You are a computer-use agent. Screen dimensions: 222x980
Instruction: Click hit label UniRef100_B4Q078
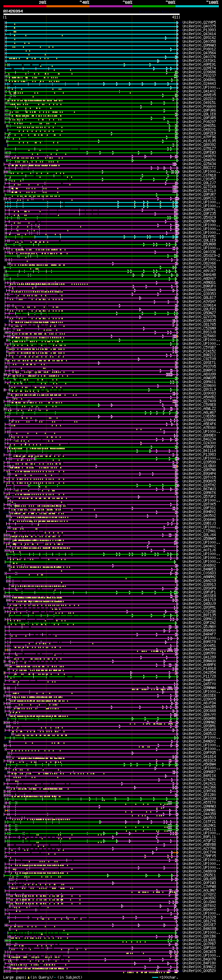(x=199, y=959)
